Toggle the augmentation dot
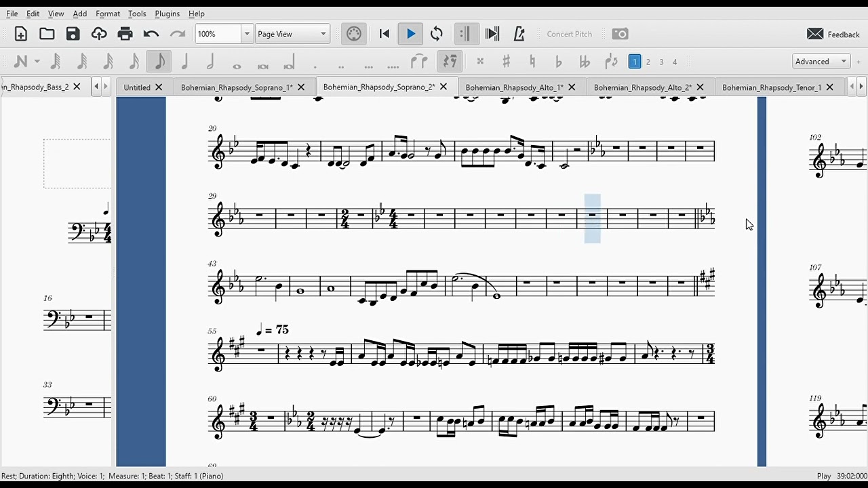 tap(315, 66)
